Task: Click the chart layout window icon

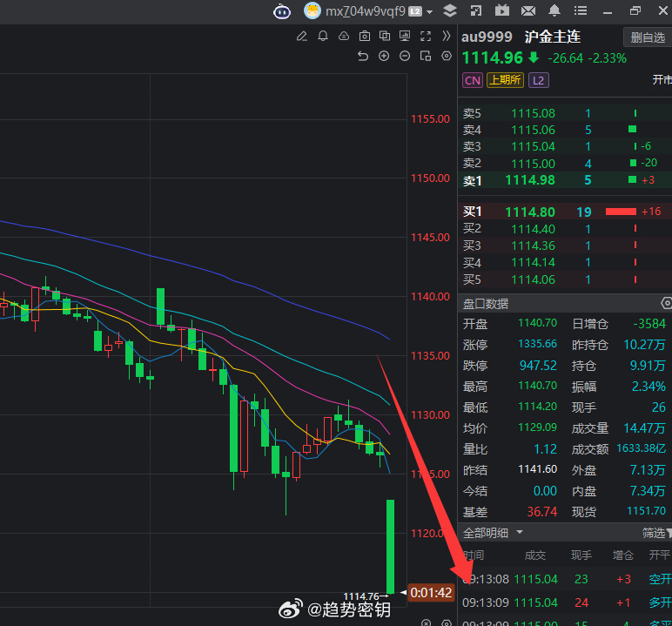Action: 426,56
